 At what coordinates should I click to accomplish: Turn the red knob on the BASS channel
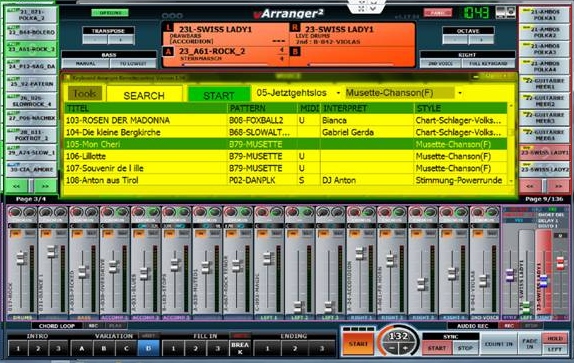tap(77, 212)
